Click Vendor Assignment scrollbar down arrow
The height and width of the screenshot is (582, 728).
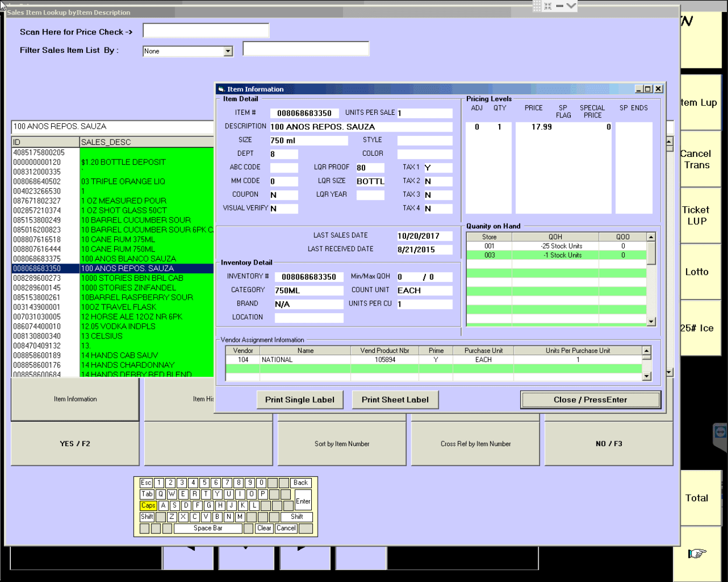[x=647, y=377]
